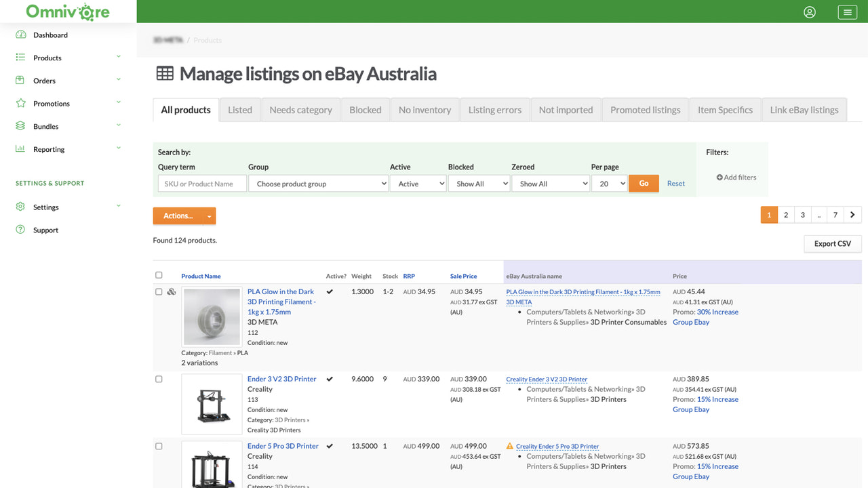Select the header checkbox to choose all products
The width and height of the screenshot is (868, 488).
point(159,274)
